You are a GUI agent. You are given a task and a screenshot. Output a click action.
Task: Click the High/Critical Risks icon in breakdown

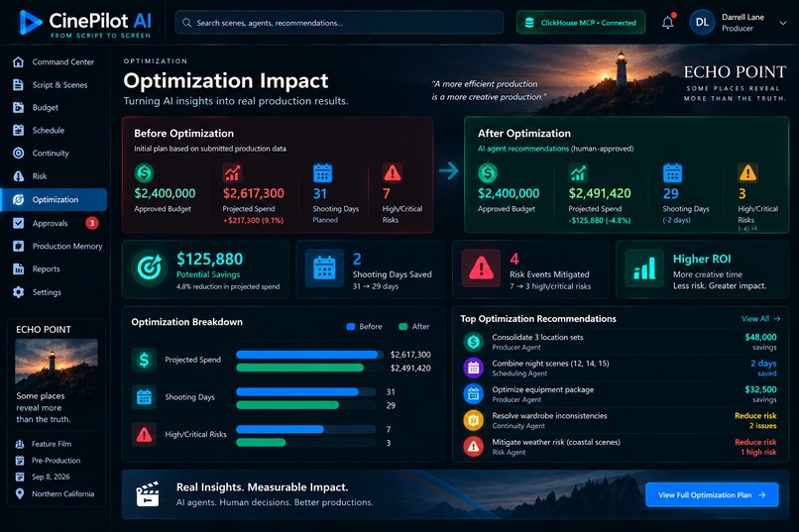click(x=144, y=434)
